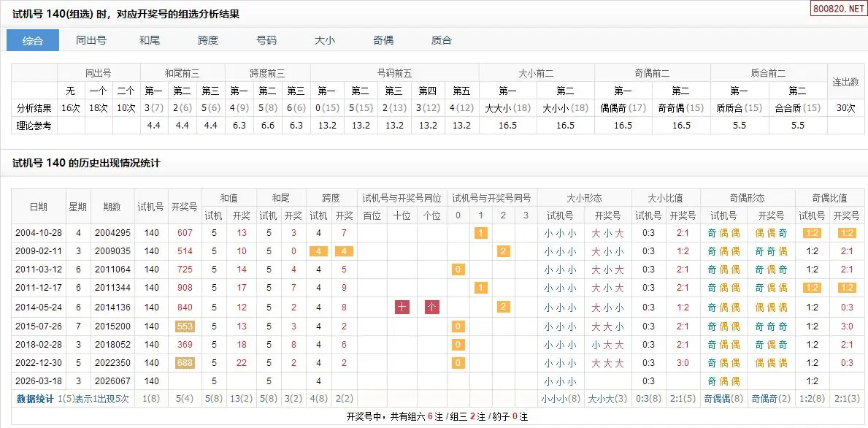Click orange 2 badge in 2014-05-24 row

pos(503,307)
